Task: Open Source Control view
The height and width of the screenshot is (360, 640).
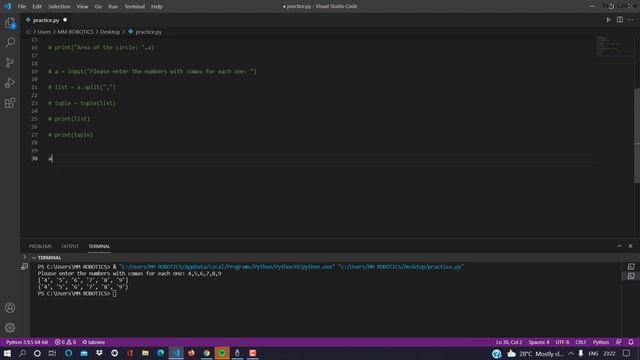Action: tap(10, 62)
